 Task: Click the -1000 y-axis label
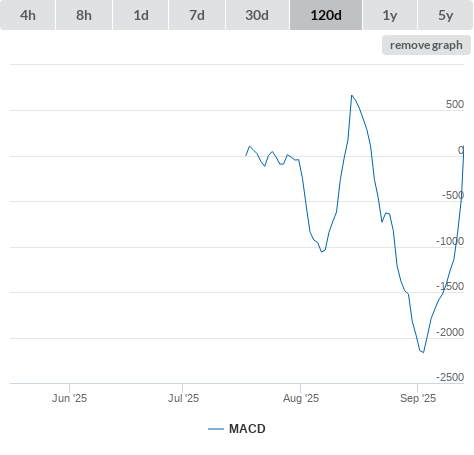tap(450, 241)
